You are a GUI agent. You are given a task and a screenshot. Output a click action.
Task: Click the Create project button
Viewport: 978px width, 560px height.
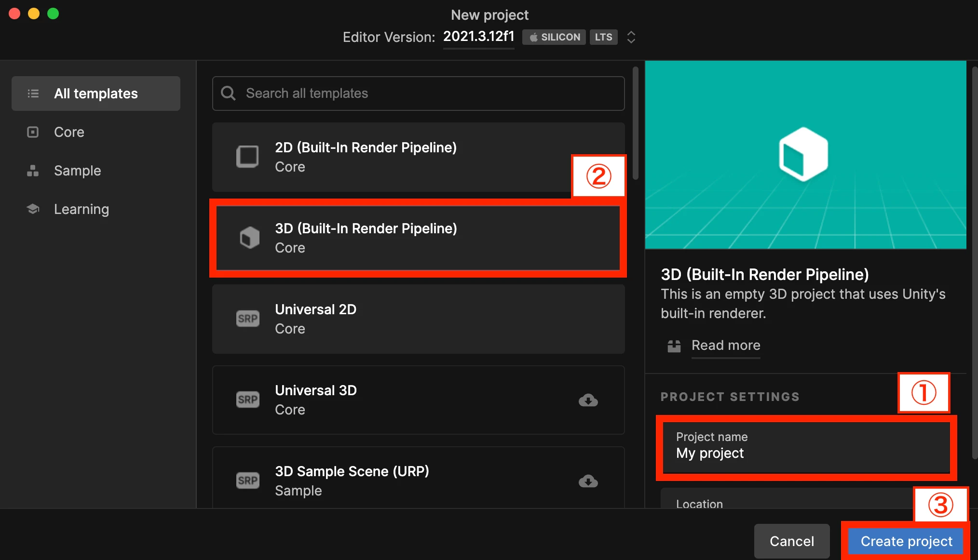coord(907,541)
